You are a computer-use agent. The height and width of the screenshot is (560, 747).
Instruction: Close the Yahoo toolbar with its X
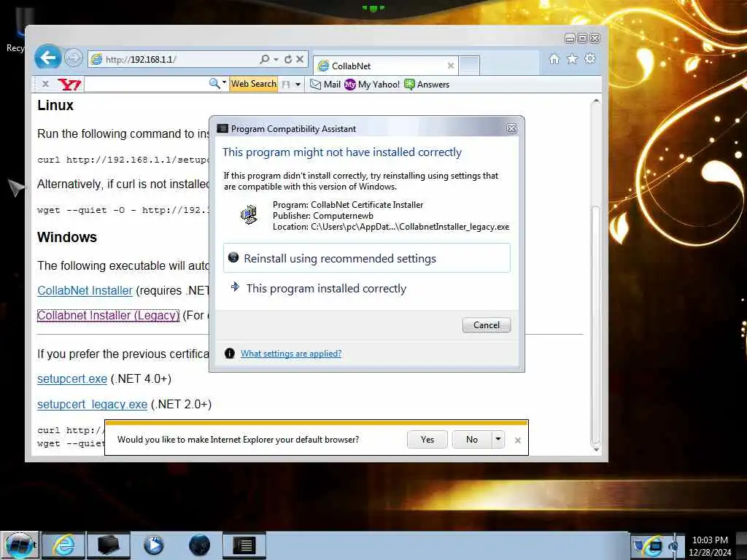coord(45,84)
